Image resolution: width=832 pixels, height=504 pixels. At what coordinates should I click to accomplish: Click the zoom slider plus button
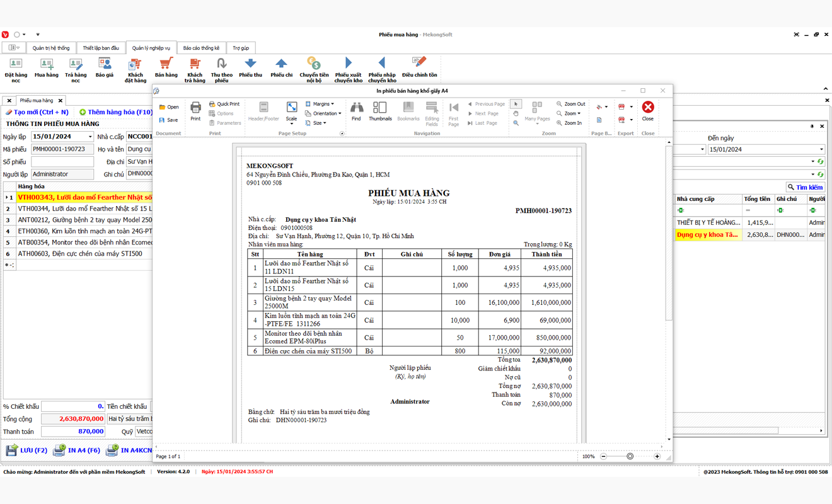pyautogui.click(x=657, y=456)
